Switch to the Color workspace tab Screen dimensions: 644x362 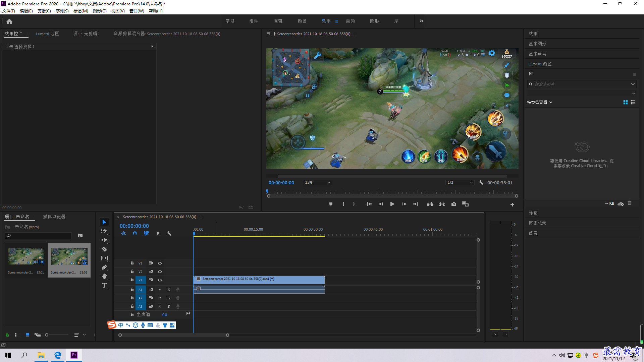point(302,21)
